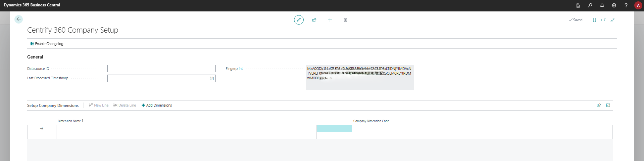Click Enable Changelog action

(47, 44)
